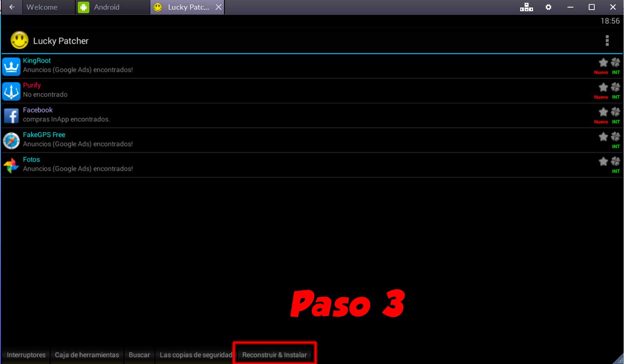Select the Fotos app name
This screenshot has height=364, width=624.
[x=31, y=159]
